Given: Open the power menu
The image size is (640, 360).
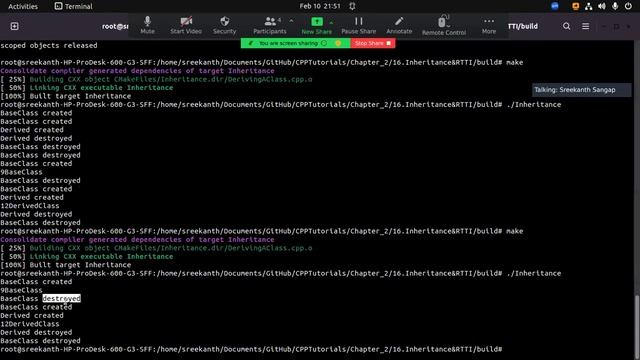Looking at the screenshot, I should click(x=628, y=6).
